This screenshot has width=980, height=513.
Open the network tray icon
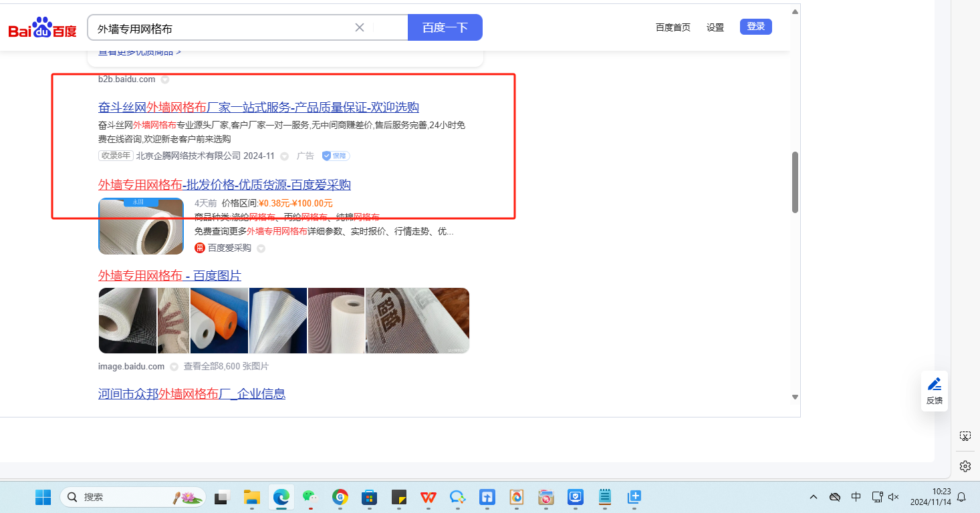(x=877, y=497)
